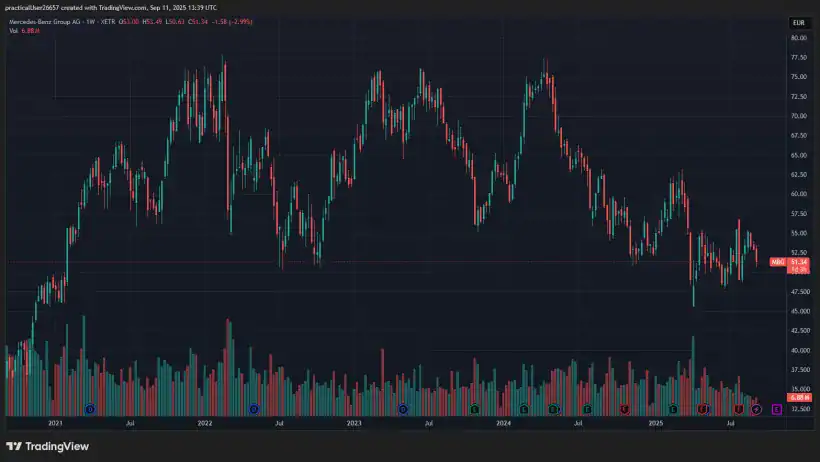820x462 pixels.
Task: Click the Vol indicator label in the legend
Action: pos(14,31)
